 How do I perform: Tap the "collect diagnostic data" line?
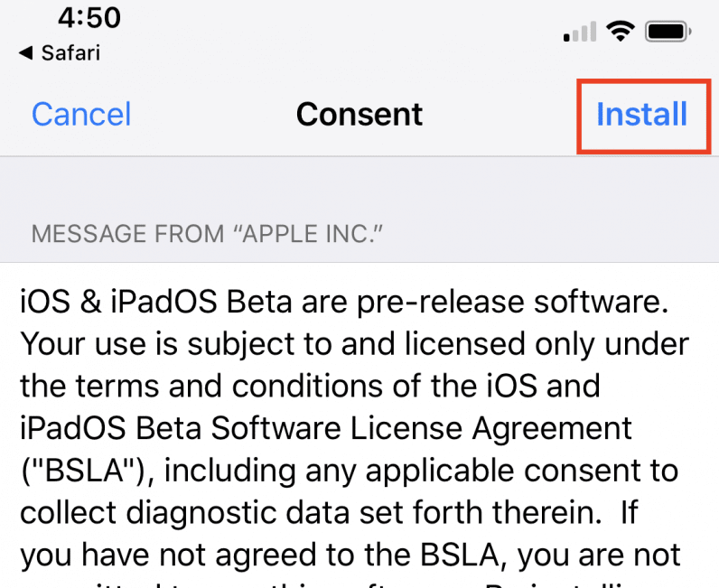pos(328,513)
